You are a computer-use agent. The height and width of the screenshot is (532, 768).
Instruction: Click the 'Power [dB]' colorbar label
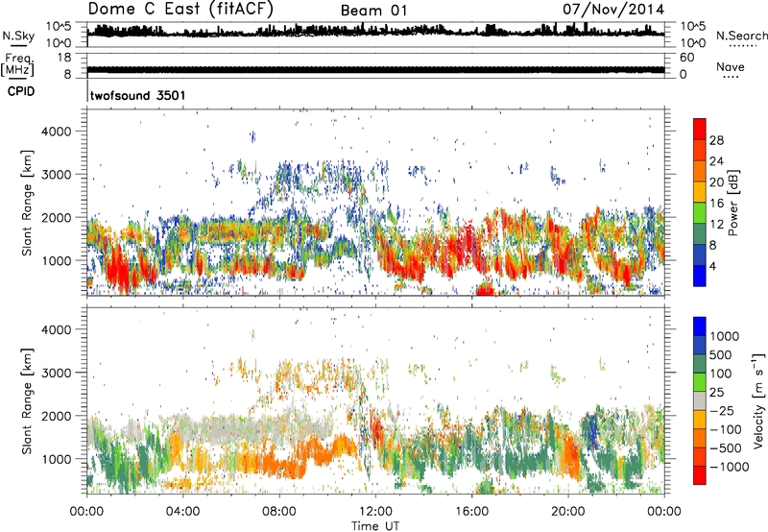click(x=732, y=203)
